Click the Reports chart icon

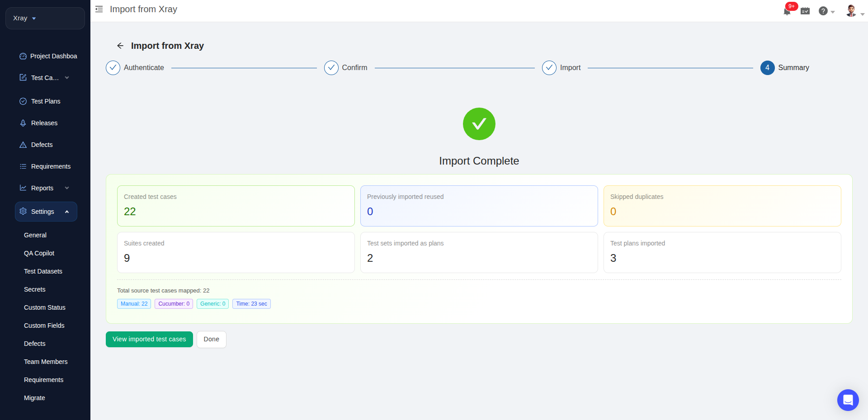pos(23,188)
